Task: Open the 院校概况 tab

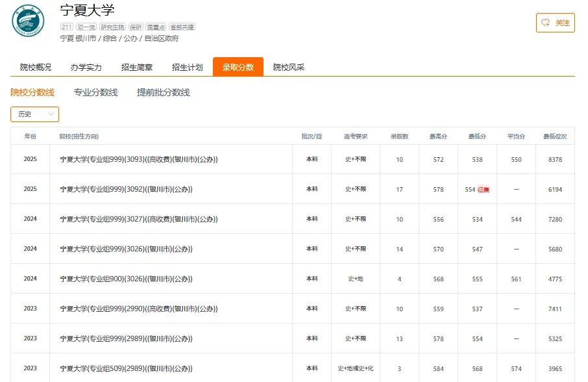Action: [36, 67]
